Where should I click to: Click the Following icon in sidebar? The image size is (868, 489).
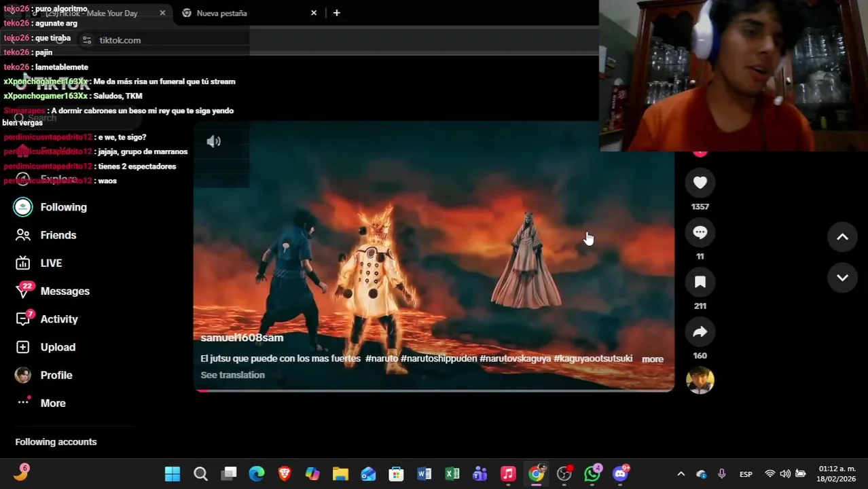(23, 207)
